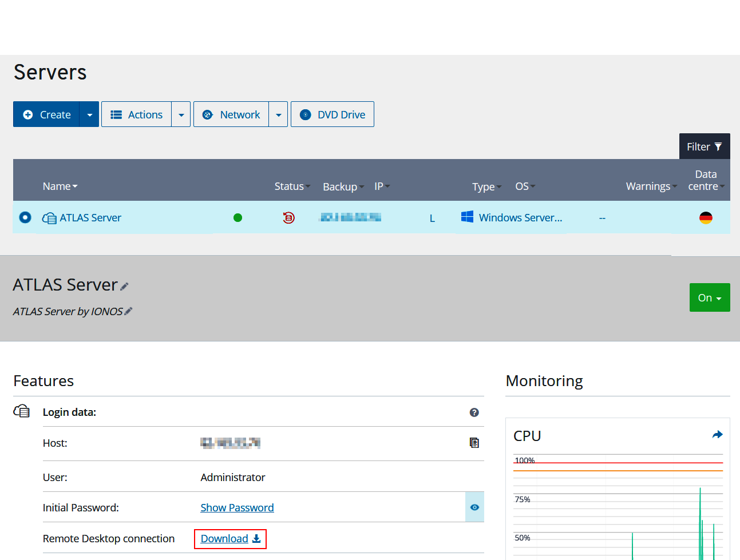Open the Actions menu
Image resolution: width=740 pixels, height=560 pixels.
pos(137,114)
